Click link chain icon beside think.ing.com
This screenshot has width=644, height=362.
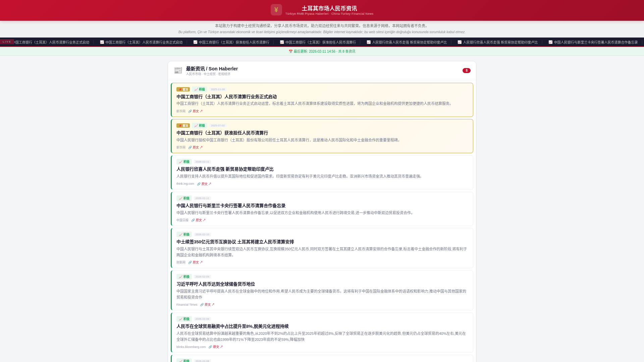(x=199, y=184)
